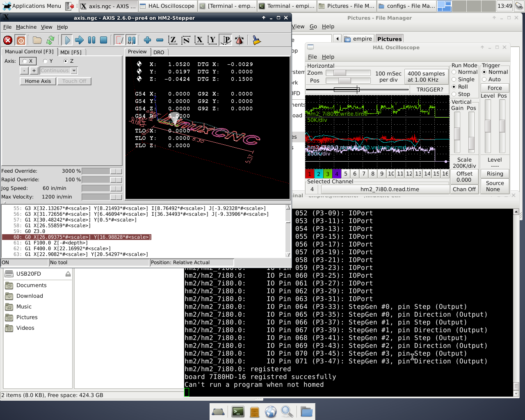Zoom out the AXIS preview
This screenshot has width=525, height=420.
160,40
